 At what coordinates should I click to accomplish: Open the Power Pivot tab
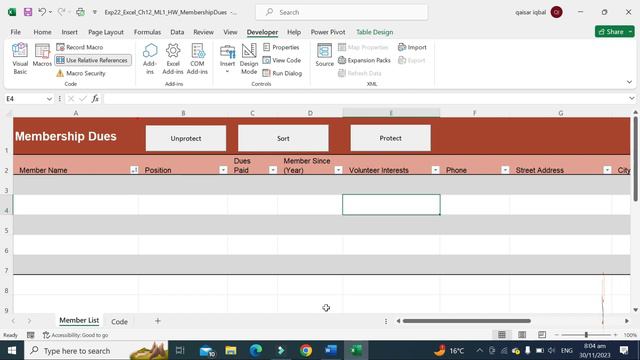(x=328, y=32)
